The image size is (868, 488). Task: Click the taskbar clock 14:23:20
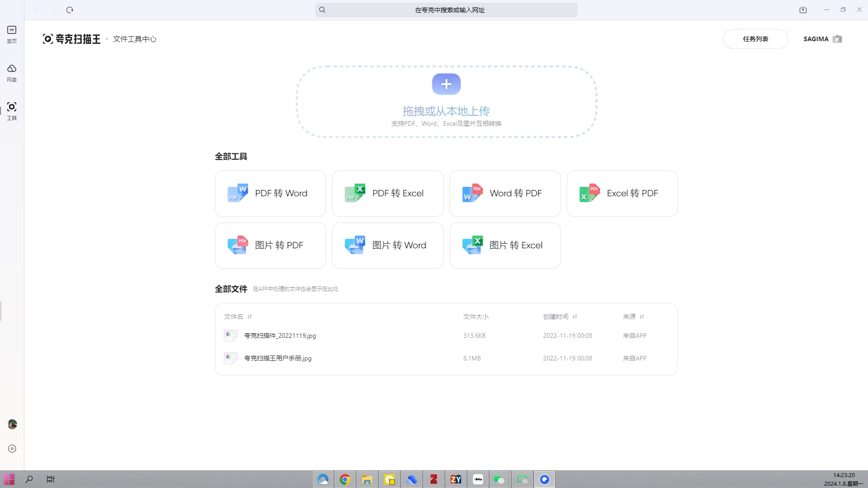(844, 475)
